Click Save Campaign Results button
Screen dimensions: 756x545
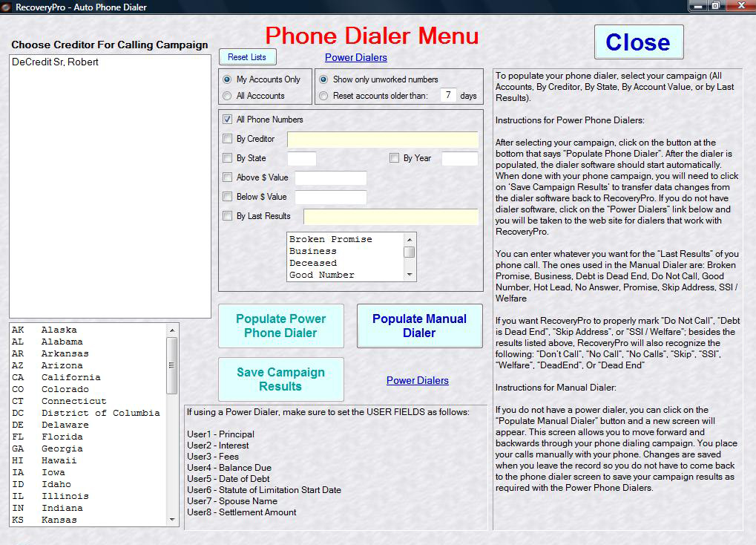(x=281, y=379)
